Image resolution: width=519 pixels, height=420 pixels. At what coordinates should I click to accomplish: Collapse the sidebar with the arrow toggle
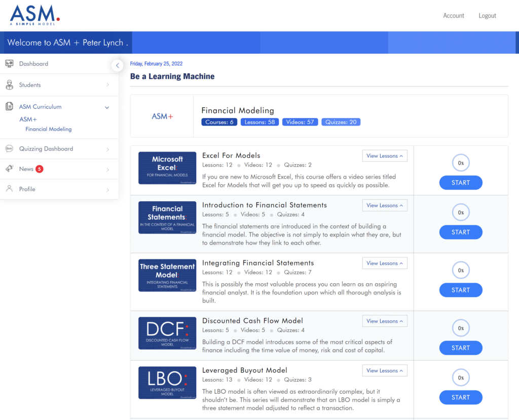coord(118,65)
